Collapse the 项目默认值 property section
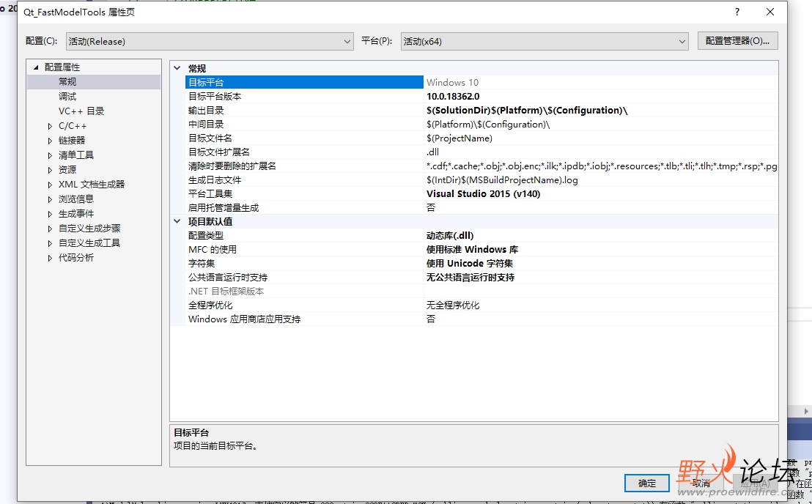The width and height of the screenshot is (812, 504). point(177,221)
